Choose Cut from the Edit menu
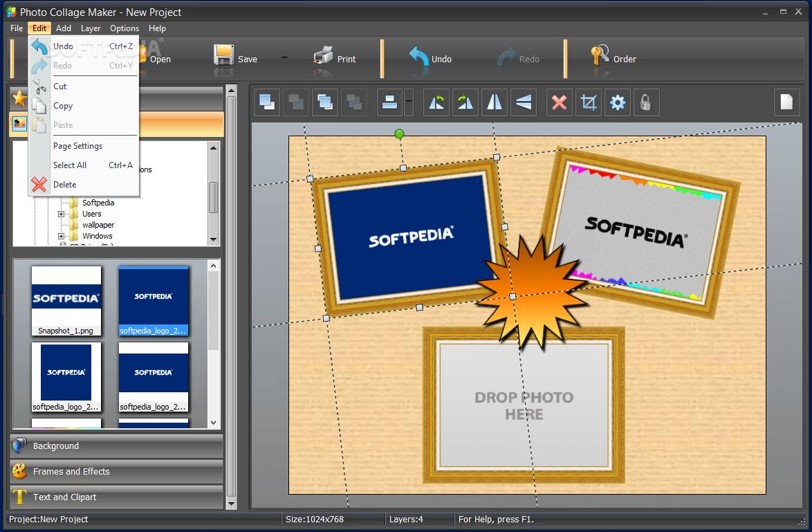Screen dimensions: 812x532 (84, 86)
